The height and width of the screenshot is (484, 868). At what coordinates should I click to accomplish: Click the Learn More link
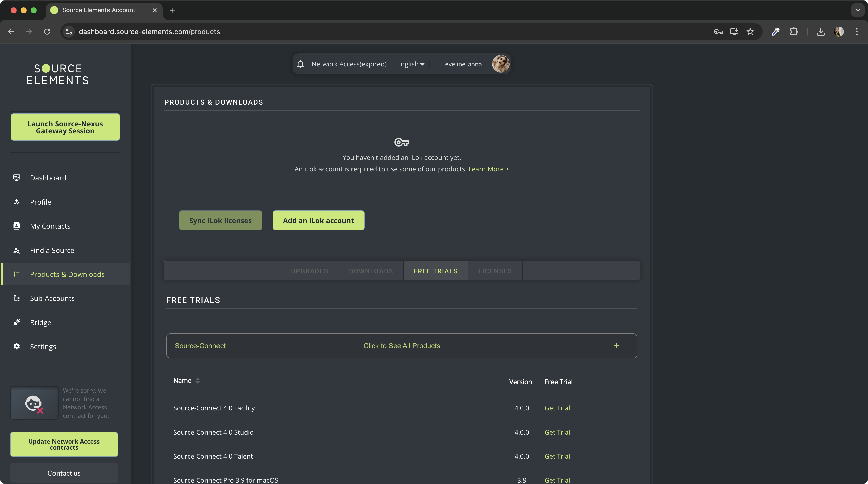(488, 169)
